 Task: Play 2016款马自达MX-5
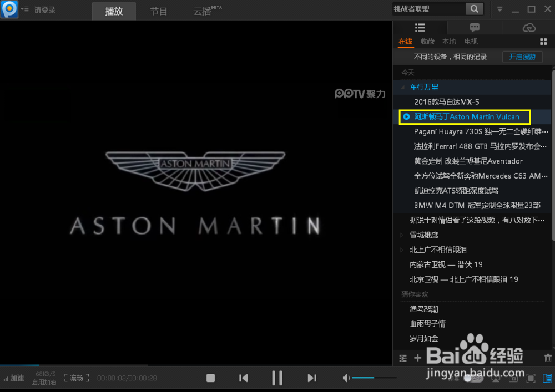pos(446,102)
